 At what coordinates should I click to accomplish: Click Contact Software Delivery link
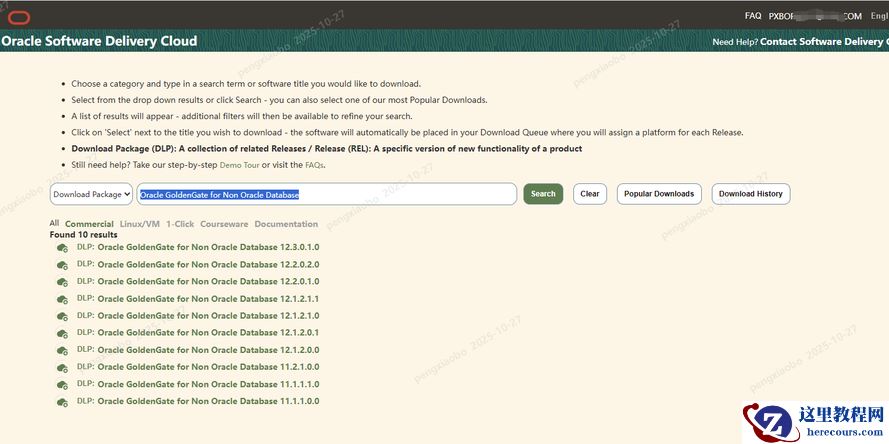[x=824, y=41]
